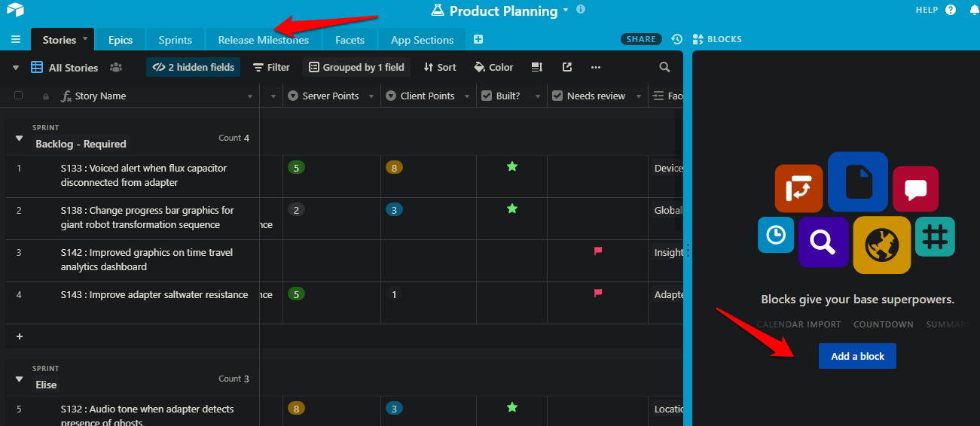Toggle the Blocks panel button
This screenshot has height=426, width=980.
(x=717, y=39)
